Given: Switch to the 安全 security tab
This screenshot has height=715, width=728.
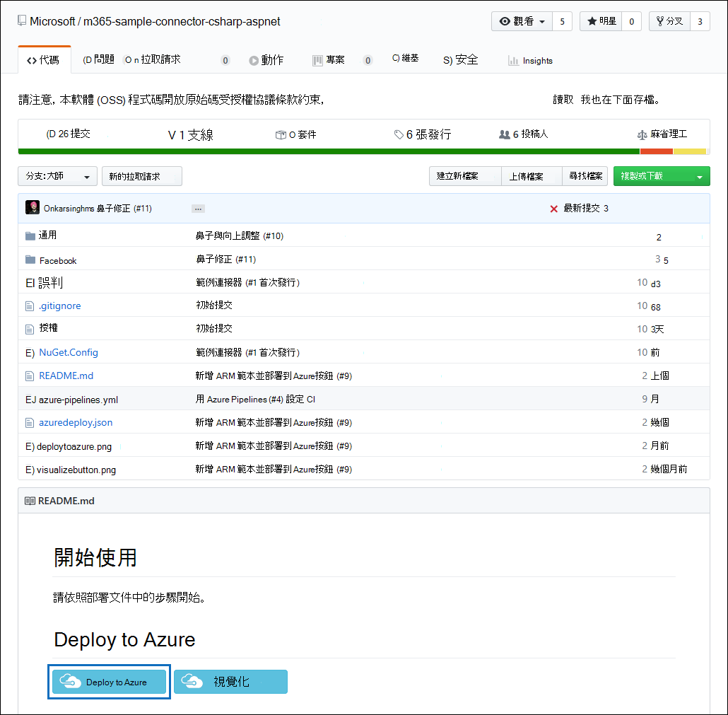Looking at the screenshot, I should (460, 60).
